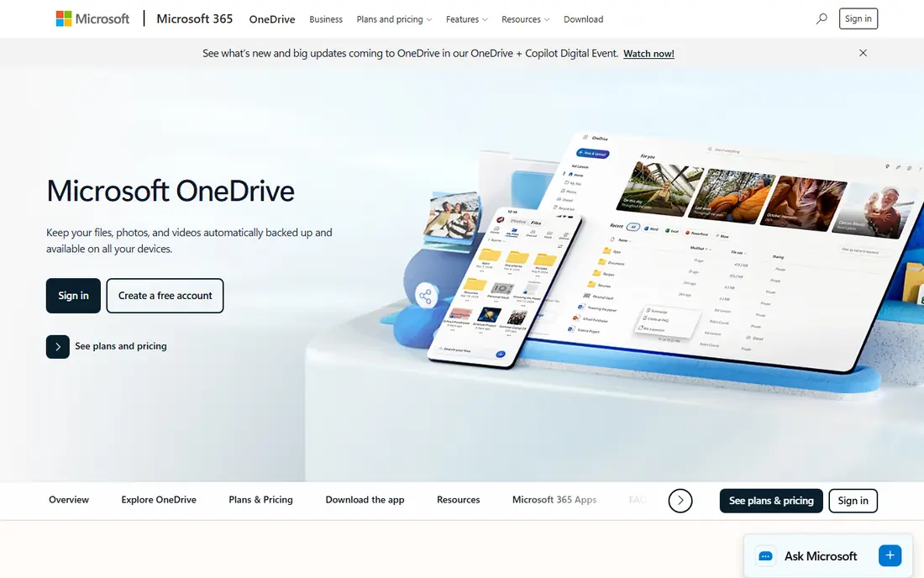Open the See plans and pricing text link
Image resolution: width=924 pixels, height=578 pixels.
[121, 346]
